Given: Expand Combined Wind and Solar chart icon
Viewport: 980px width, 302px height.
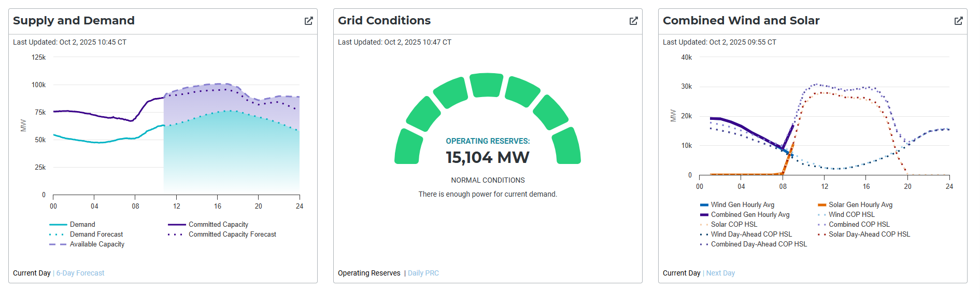Looking at the screenshot, I should [958, 21].
